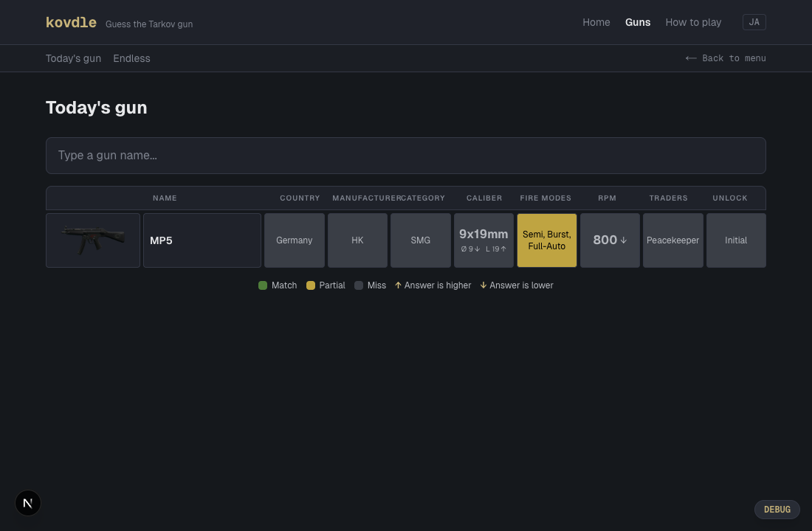
Task: Open the Guns navigation item
Action: (637, 22)
